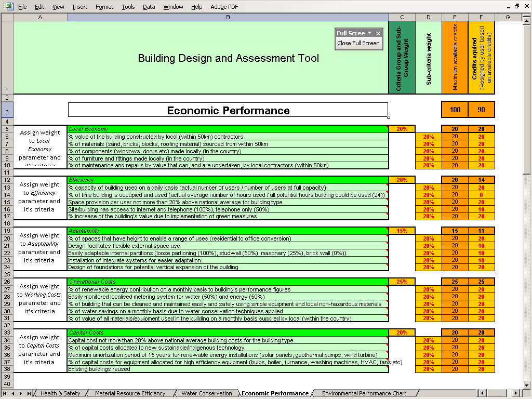Click 'Design facilitates flexible external space use' cell
Screen dimensions: 532x399
coord(228,246)
